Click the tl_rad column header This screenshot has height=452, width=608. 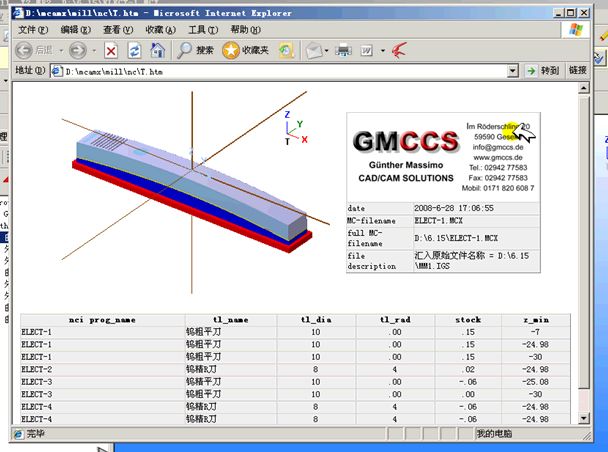[395, 320]
